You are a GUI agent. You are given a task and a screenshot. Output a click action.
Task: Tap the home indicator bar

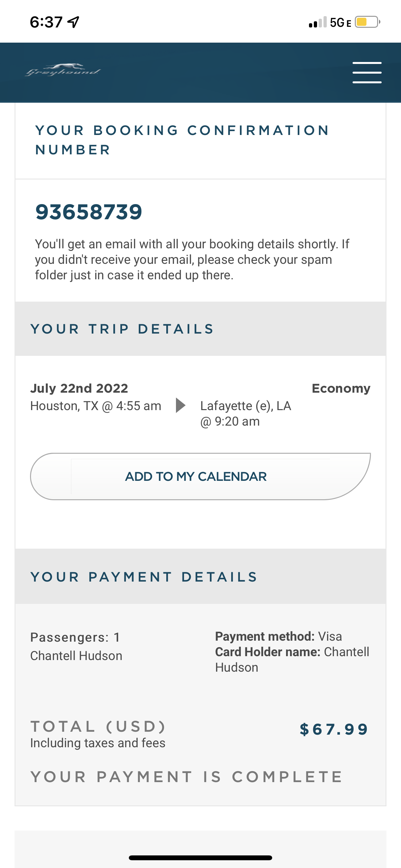coord(200,858)
